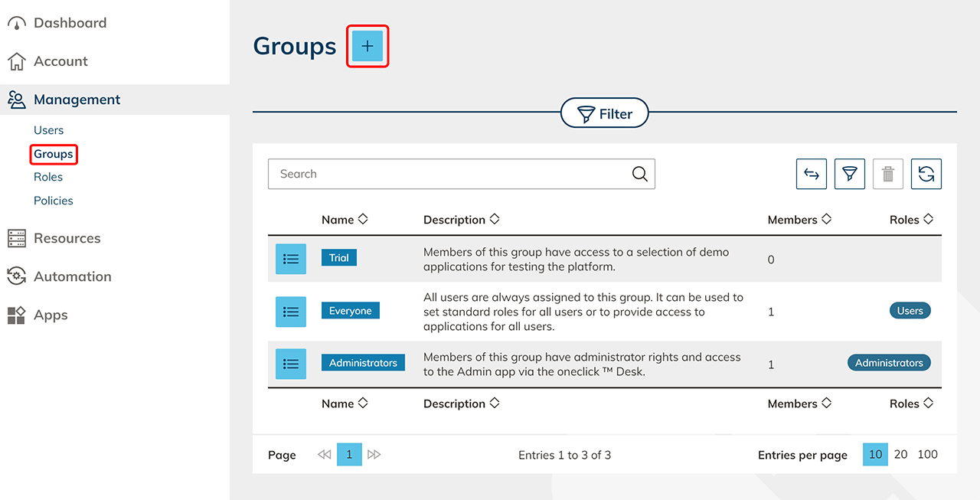Screen dimensions: 980x500
Task: Set entries per page to 20
Action: pos(900,454)
